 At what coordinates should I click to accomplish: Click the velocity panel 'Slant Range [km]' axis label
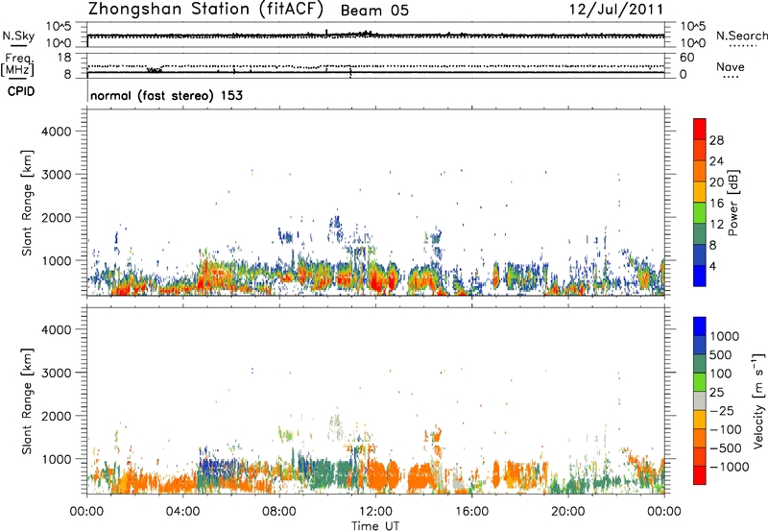click(27, 401)
